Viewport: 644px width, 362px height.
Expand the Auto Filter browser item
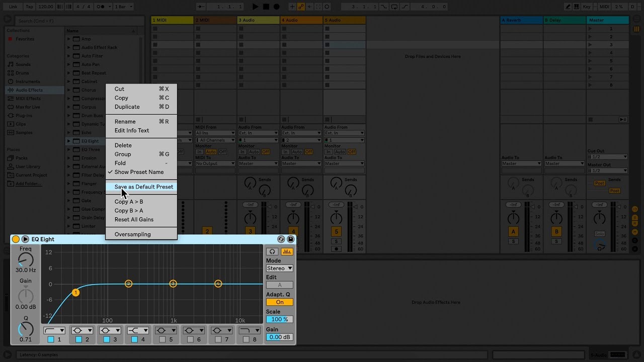click(69, 56)
